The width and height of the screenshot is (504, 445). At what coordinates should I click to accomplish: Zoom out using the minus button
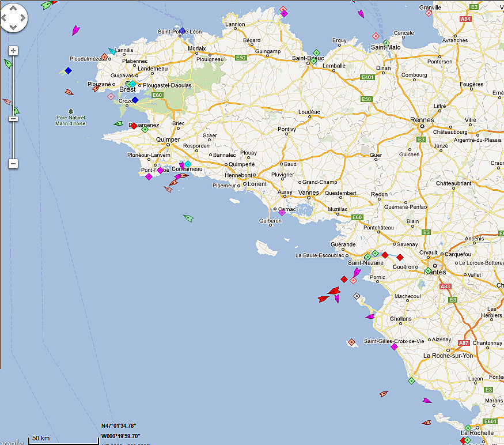(x=13, y=164)
